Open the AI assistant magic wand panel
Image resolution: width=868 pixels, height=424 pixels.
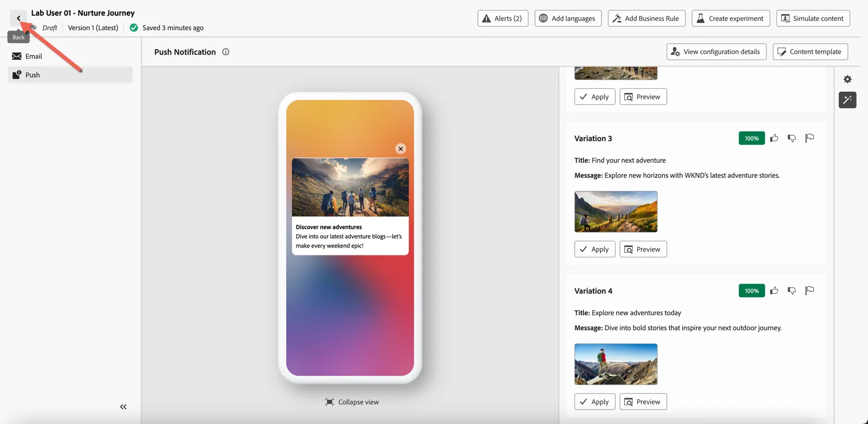[x=847, y=100]
